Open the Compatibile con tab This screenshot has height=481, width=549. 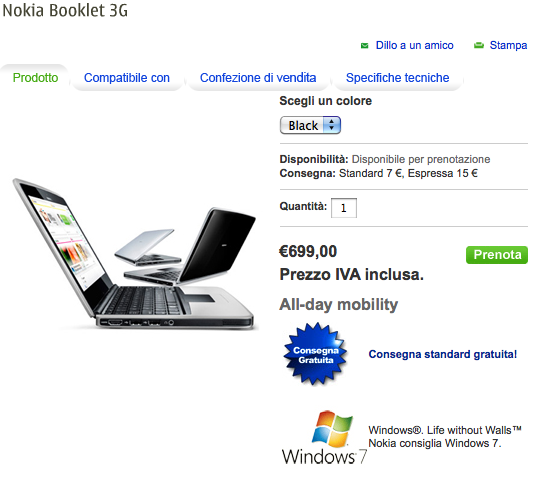coord(127,78)
